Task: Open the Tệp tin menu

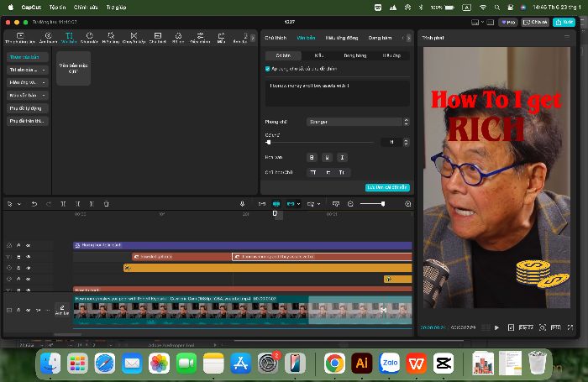Action: [57, 7]
